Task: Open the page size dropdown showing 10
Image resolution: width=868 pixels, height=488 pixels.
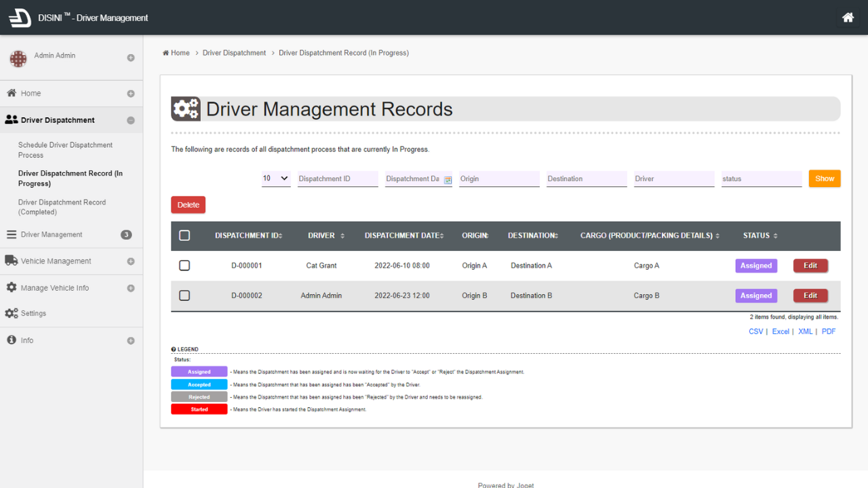Action: point(275,178)
